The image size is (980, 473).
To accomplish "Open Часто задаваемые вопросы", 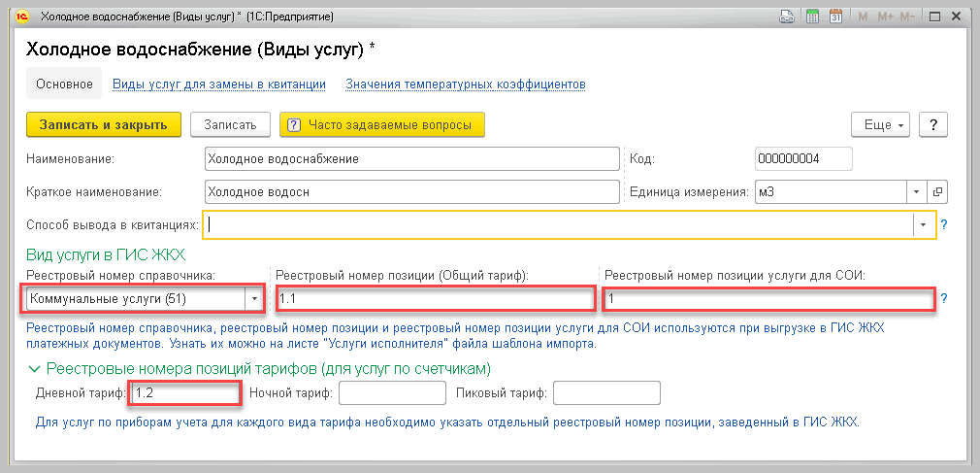I will click(x=381, y=125).
